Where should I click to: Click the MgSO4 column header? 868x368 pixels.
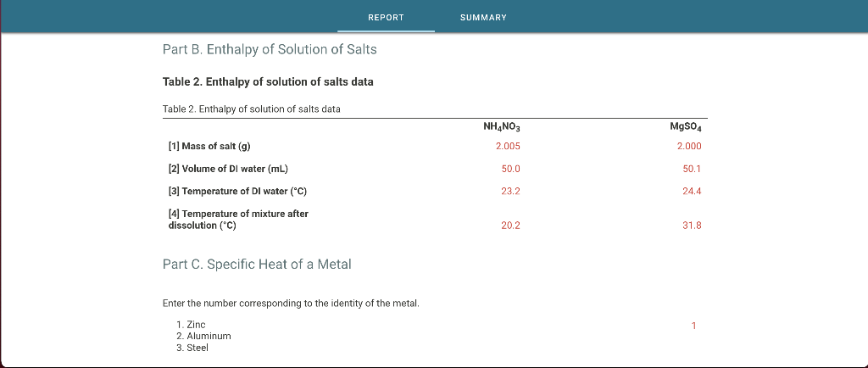(x=686, y=128)
